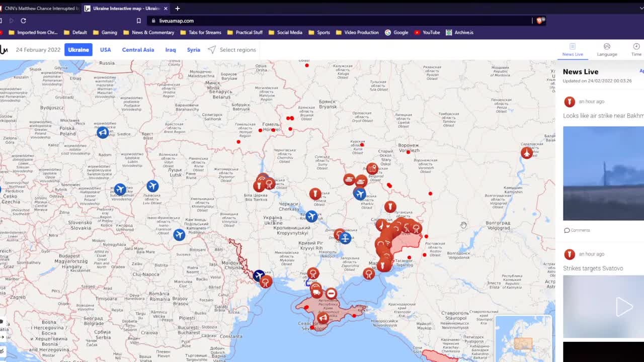
Task: Click the bomb marker near Poltava
Action: 315,194
